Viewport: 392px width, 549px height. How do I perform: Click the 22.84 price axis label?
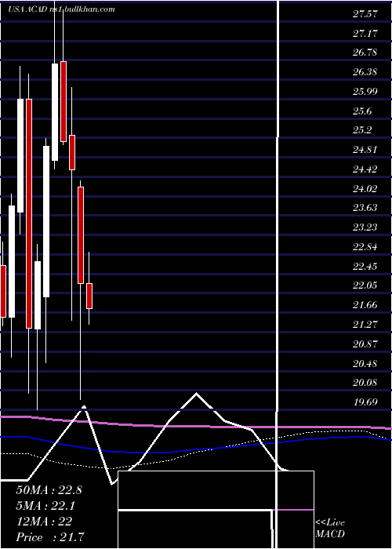[x=365, y=247]
